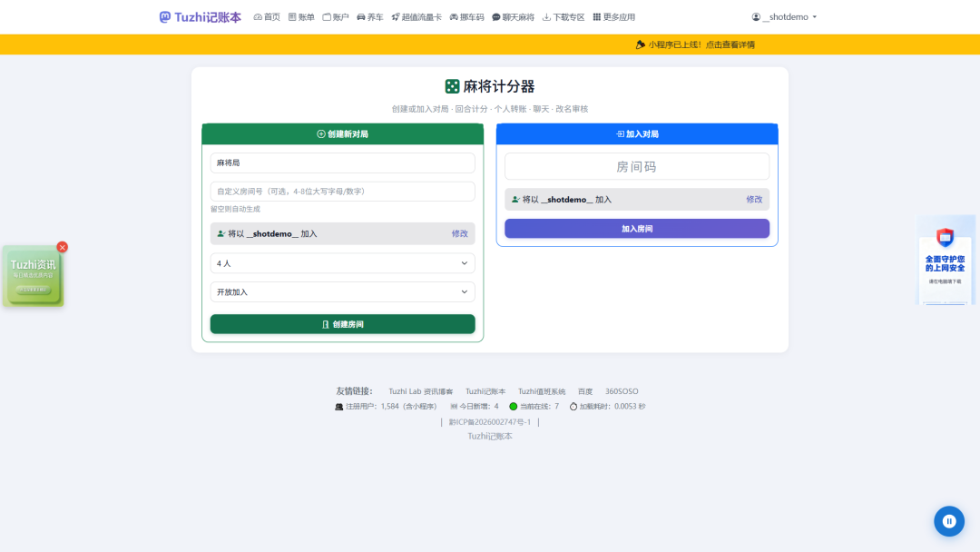This screenshot has width=980, height=552.
Task: Expand the __shotdemo user dropdown
Action: (x=784, y=17)
